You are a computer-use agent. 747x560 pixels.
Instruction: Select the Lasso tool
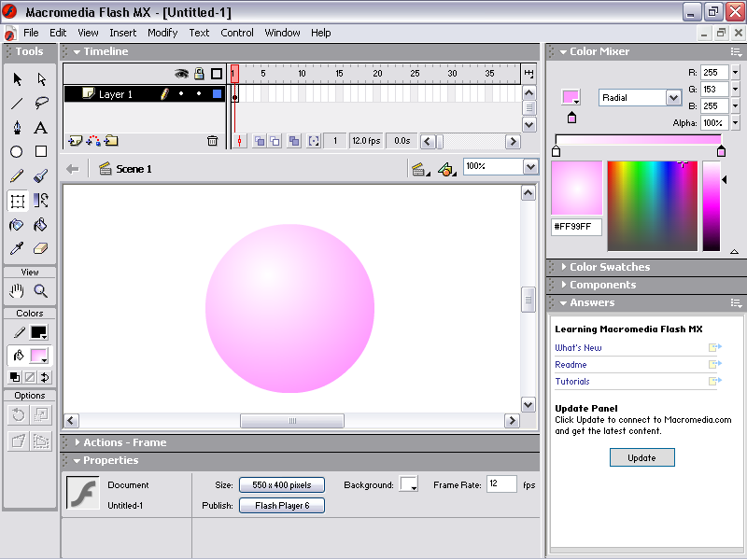point(41,104)
